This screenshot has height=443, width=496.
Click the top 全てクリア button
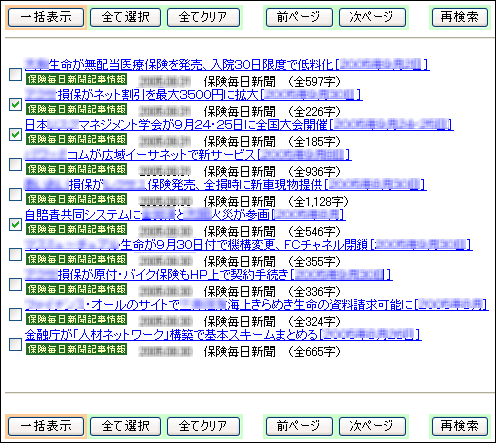[203, 17]
